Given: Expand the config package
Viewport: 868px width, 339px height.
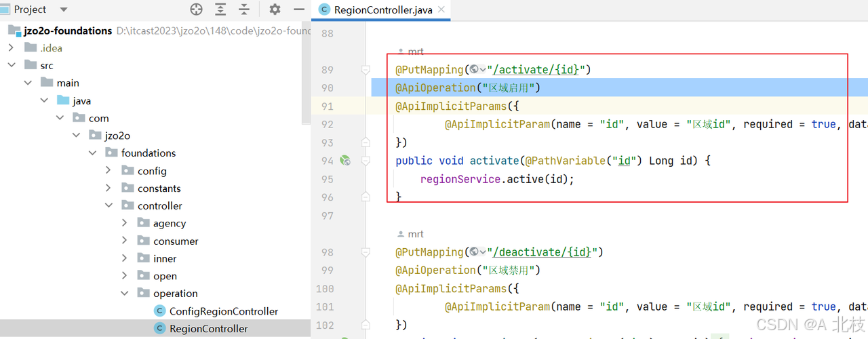Looking at the screenshot, I should click(108, 171).
